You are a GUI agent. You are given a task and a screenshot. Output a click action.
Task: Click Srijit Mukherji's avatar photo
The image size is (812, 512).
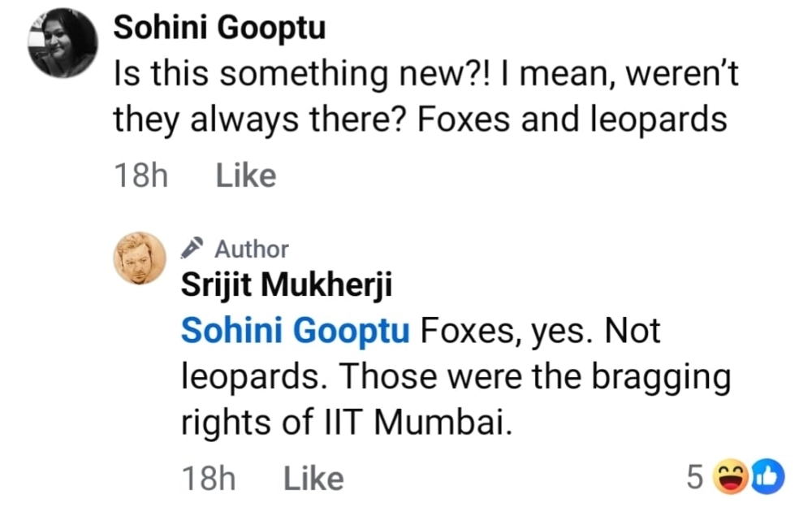(x=140, y=259)
